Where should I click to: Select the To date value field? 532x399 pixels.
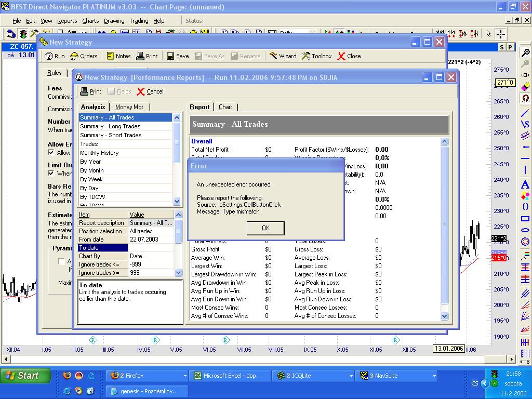pyautogui.click(x=151, y=248)
